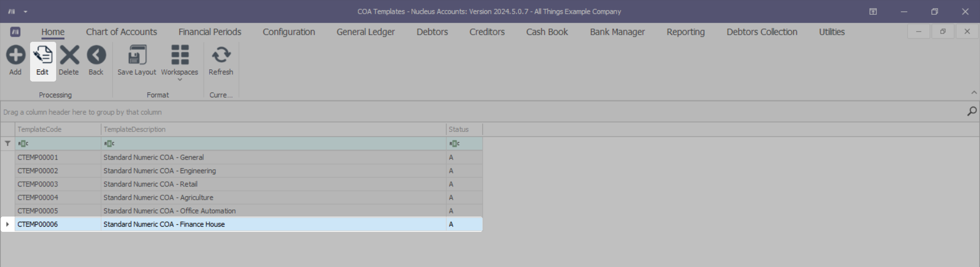Switch to Debtors Collection tab

762,32
